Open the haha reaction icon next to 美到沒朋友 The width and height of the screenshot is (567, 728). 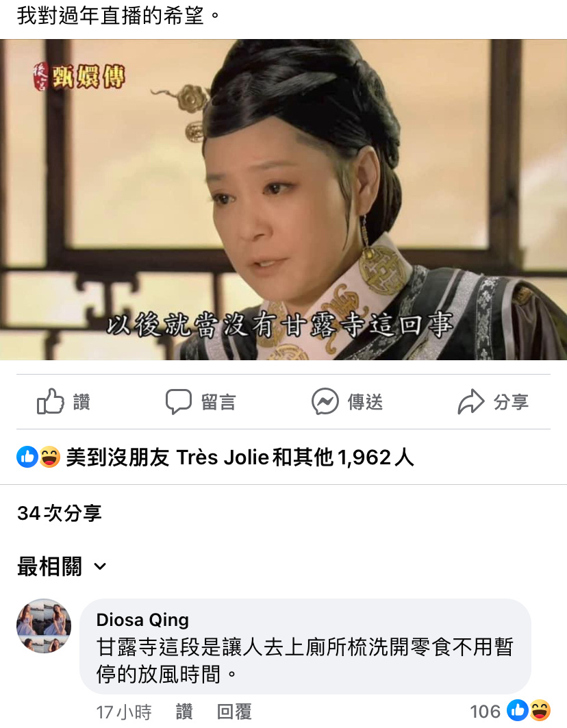pos(49,457)
